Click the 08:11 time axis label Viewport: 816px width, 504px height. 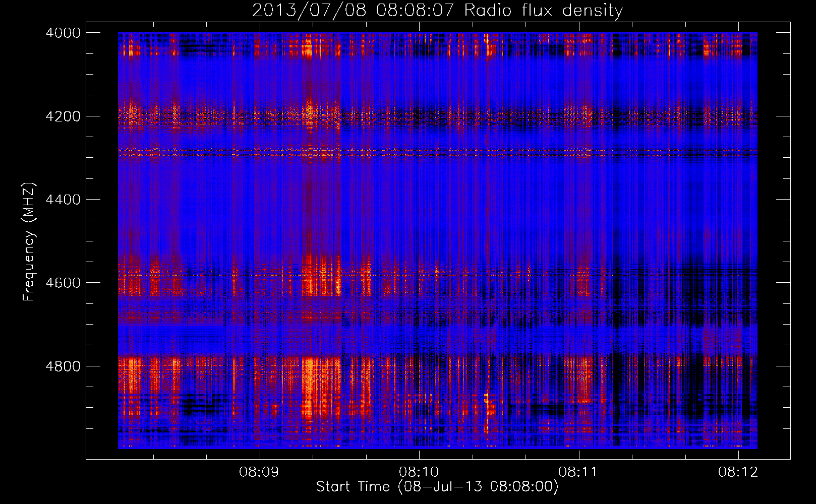click(578, 472)
